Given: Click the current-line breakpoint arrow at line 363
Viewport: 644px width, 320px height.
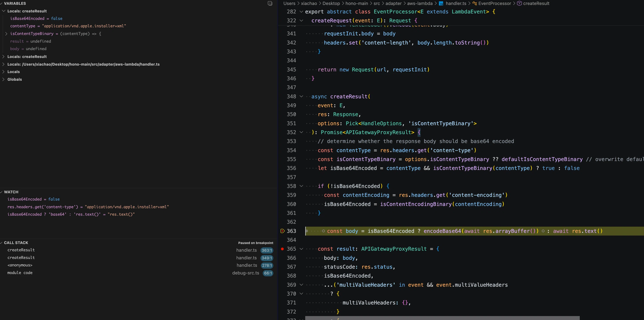Looking at the screenshot, I should tap(282, 231).
